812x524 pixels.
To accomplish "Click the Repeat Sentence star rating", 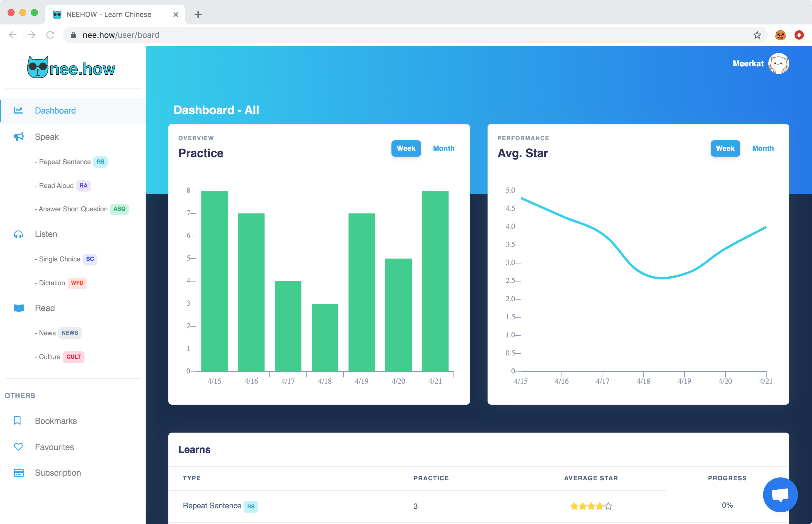I will pos(591,506).
